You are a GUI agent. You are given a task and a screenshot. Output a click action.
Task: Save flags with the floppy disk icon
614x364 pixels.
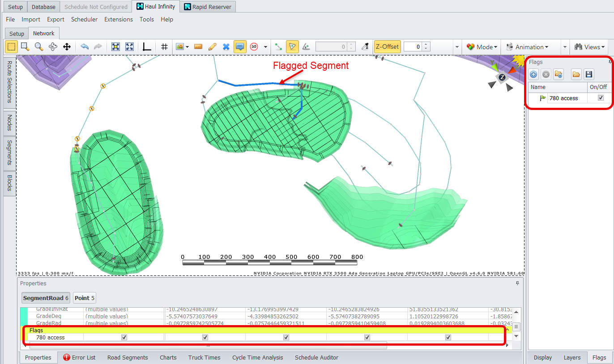[589, 74]
